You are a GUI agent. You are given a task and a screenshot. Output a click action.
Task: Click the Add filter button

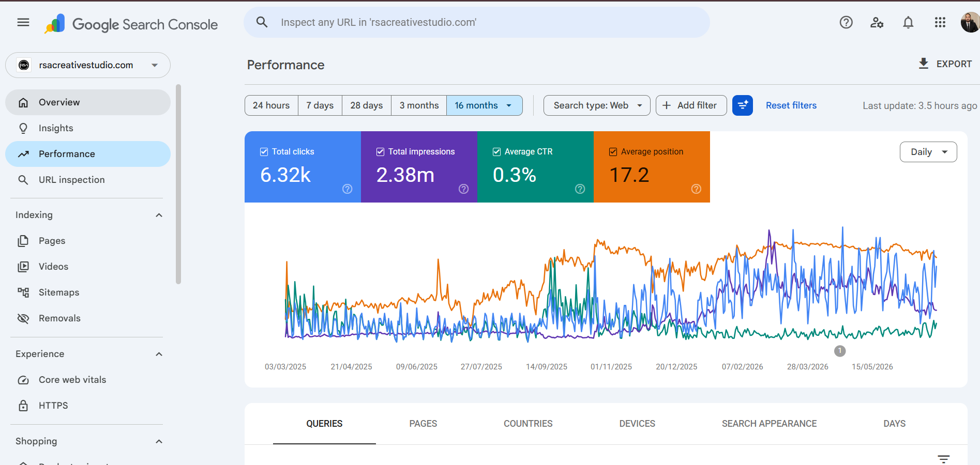(x=691, y=105)
